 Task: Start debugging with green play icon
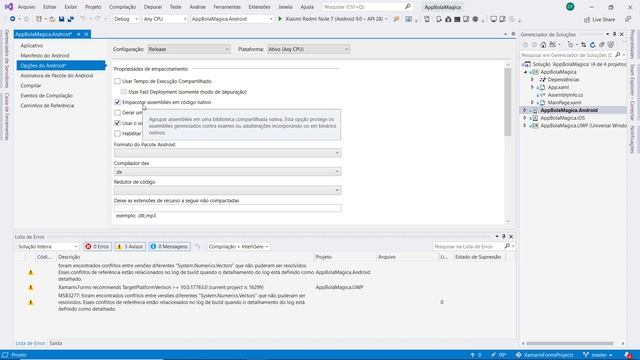(x=280, y=19)
